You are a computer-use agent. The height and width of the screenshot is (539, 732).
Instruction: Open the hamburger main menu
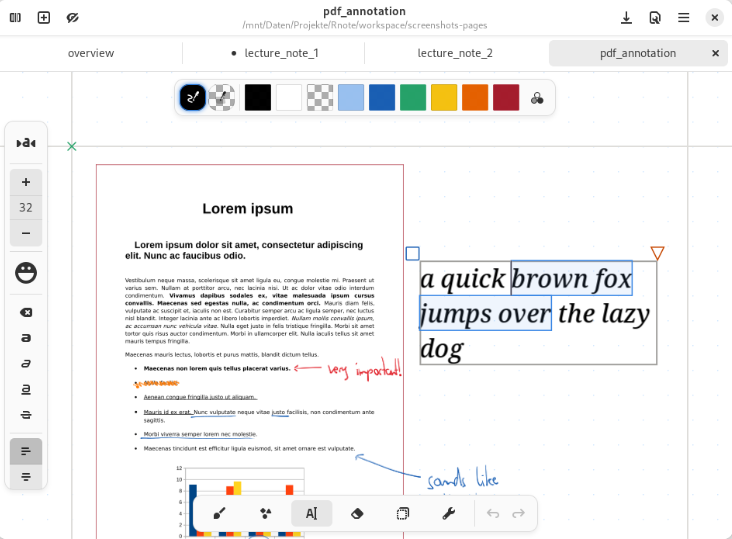[683, 18]
